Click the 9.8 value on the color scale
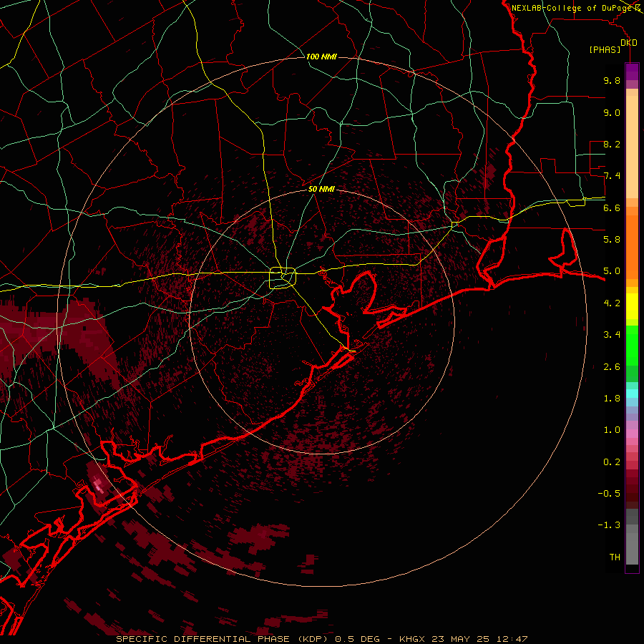 click(x=612, y=80)
